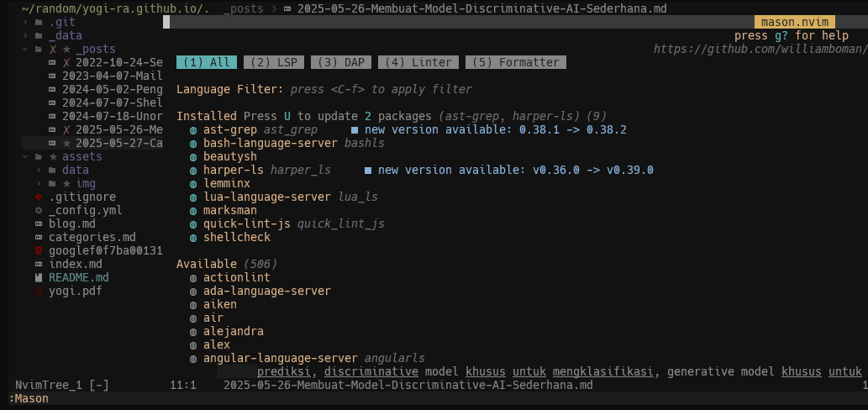This screenshot has width=868, height=410.
Task: Click the installed marker icon beside ast-grep
Action: click(x=193, y=129)
